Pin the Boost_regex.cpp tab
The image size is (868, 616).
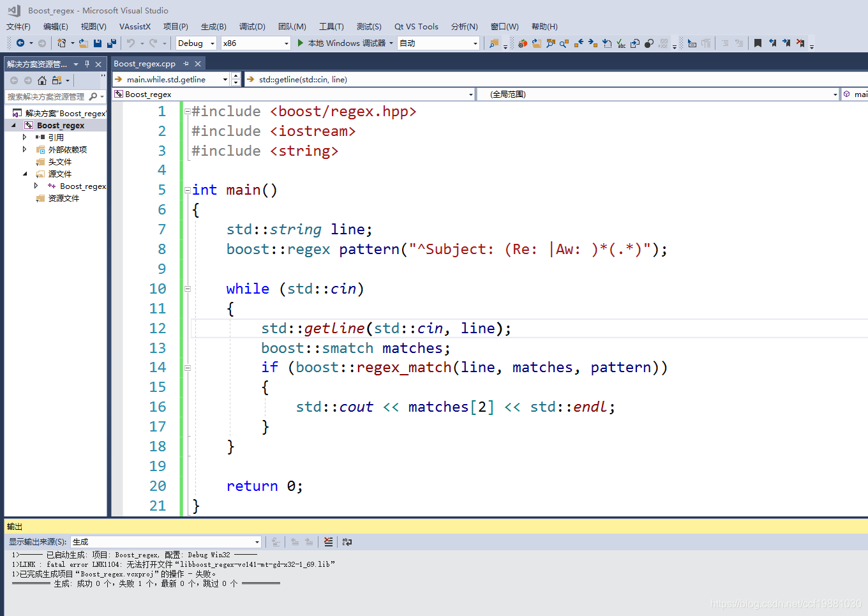coord(186,63)
